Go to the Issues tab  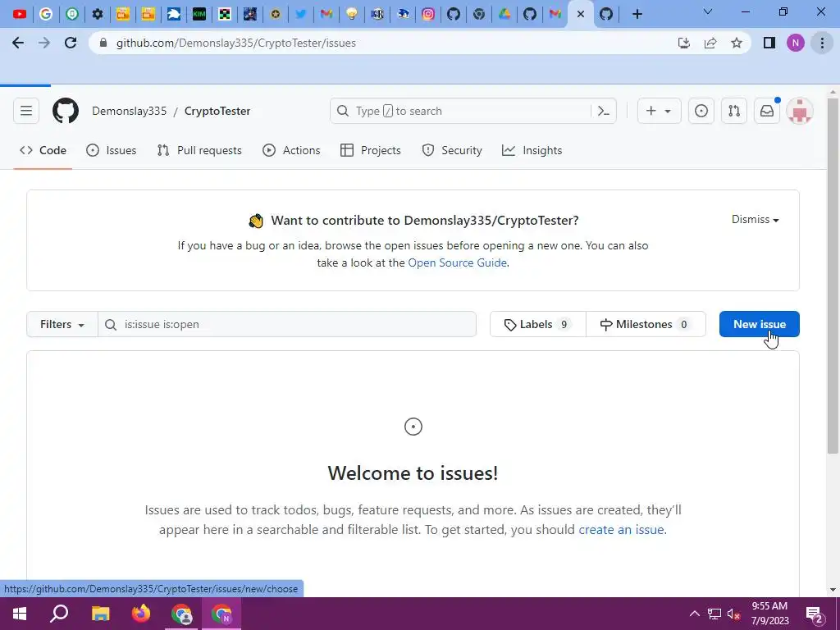coord(112,151)
